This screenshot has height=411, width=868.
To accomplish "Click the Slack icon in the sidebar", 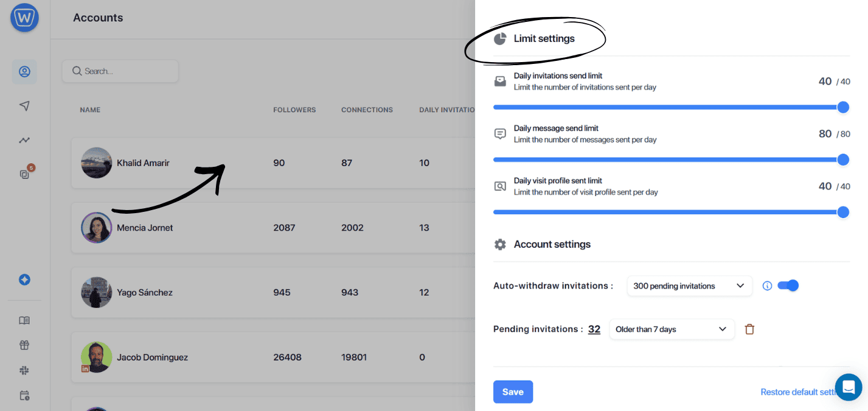I will 24,370.
